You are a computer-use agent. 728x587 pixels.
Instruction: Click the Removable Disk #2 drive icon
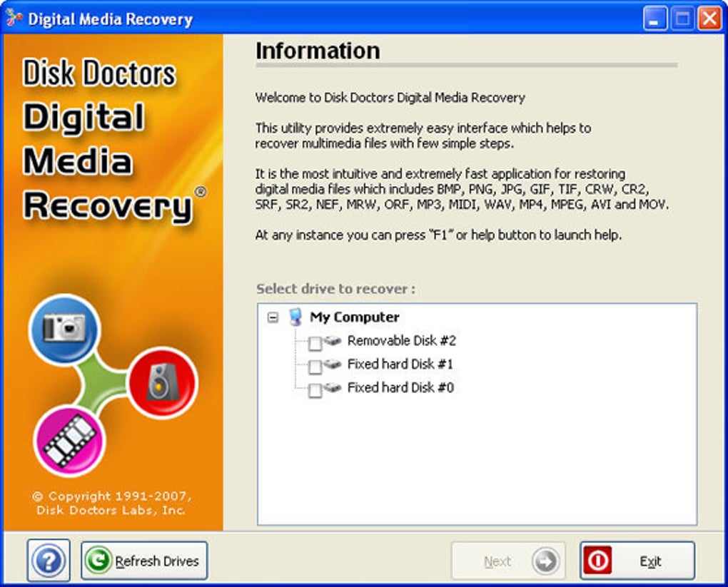pyautogui.click(x=333, y=341)
